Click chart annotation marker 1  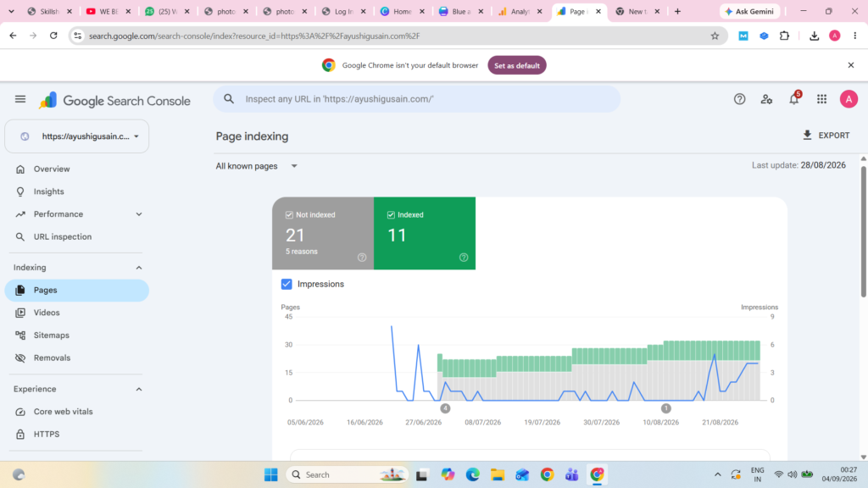[666, 408]
